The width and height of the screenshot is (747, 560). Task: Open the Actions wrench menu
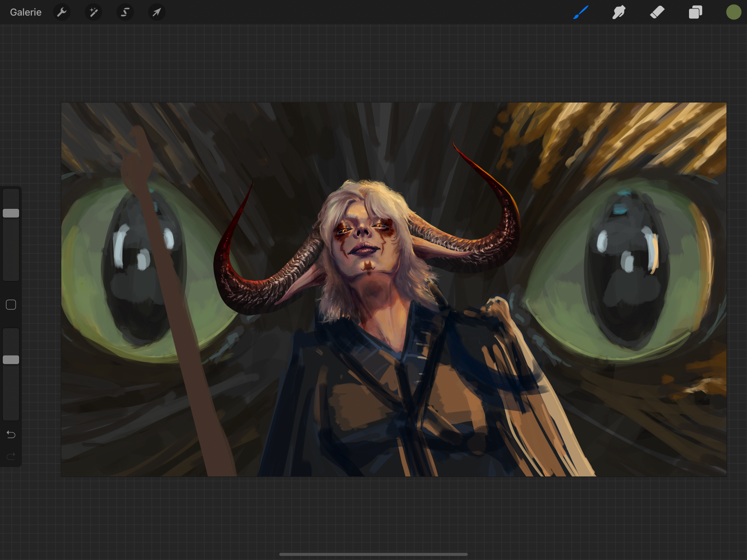[62, 13]
